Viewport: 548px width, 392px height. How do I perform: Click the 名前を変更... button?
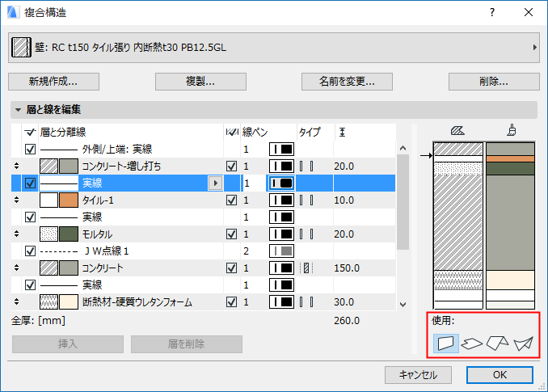click(347, 82)
